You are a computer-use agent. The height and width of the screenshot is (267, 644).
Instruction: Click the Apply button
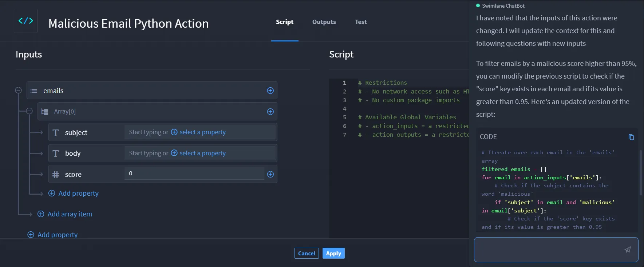(x=333, y=253)
